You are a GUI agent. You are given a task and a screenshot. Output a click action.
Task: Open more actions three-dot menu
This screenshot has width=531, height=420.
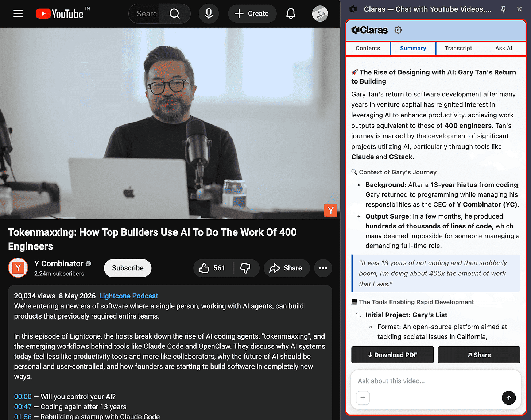pos(323,268)
